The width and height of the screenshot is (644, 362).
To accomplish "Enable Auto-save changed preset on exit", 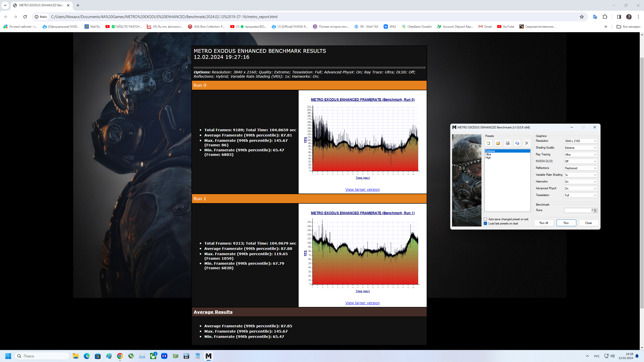I will point(486,219).
